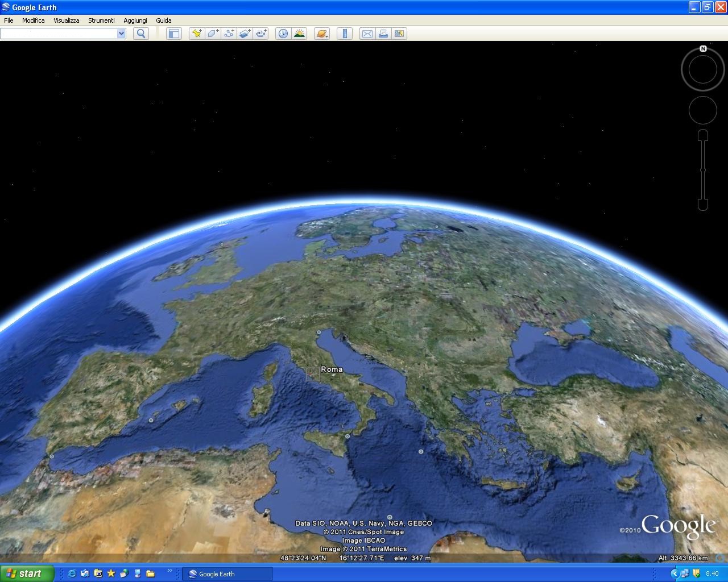Viewport: 728px width, 582px height.
Task: Open the Visualizza menu
Action: (67, 20)
